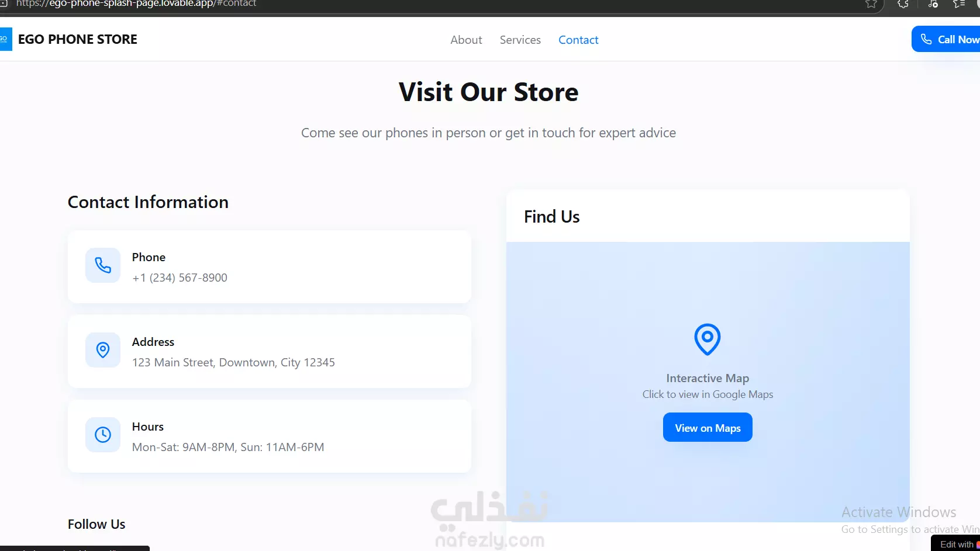Click the Edit with badge at bottom right
The image size is (980, 551).
click(x=957, y=544)
